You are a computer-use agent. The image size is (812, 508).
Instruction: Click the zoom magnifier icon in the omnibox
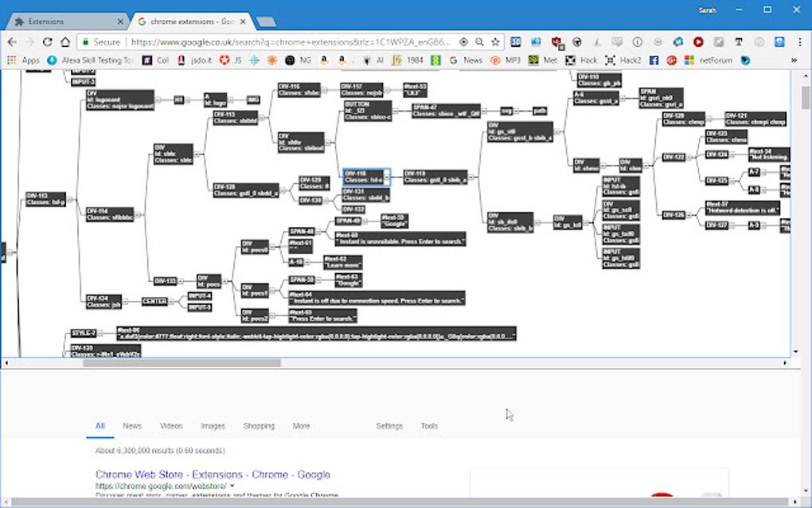[478, 41]
